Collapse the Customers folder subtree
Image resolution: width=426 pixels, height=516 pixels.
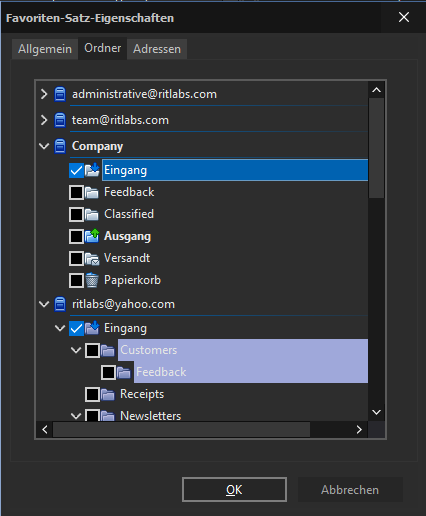click(x=76, y=350)
